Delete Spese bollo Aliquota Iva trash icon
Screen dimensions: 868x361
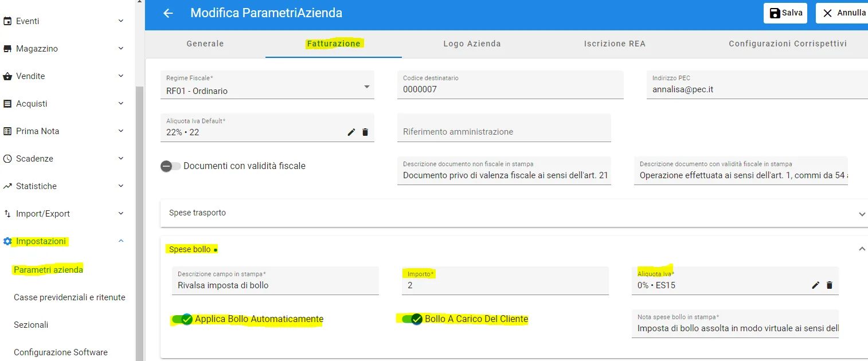coord(830,285)
